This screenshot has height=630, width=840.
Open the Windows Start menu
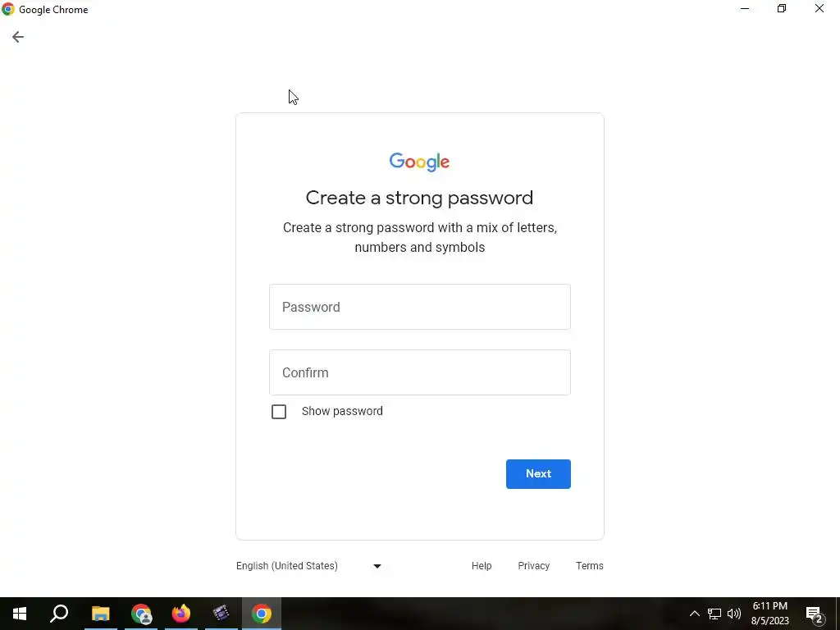[x=20, y=614]
